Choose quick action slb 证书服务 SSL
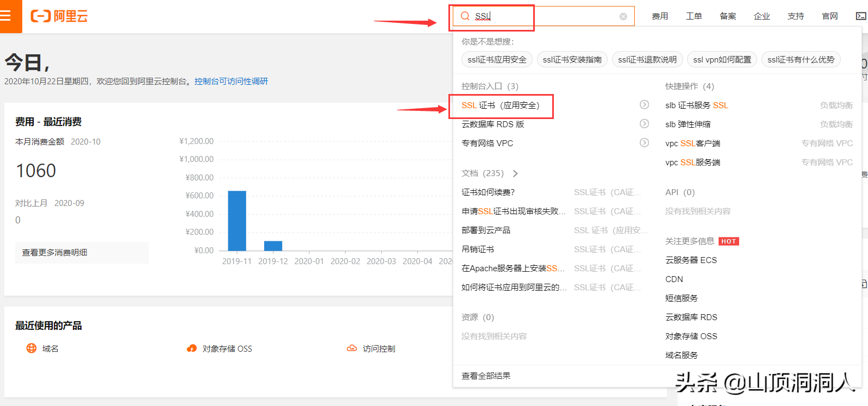 pos(696,105)
